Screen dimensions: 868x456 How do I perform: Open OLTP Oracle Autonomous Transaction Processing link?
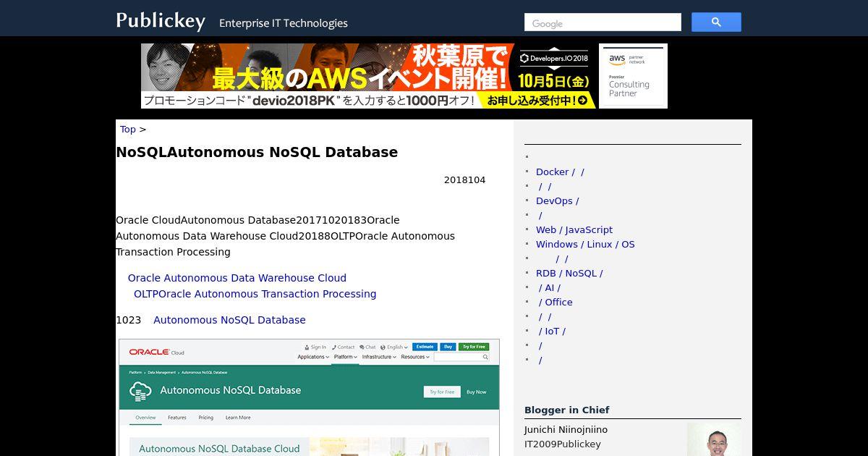[x=255, y=294]
